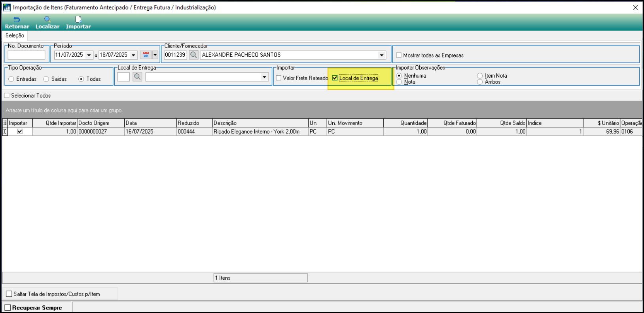Click the unit price cell 69,96
This screenshot has width=644, height=313.
(x=602, y=132)
